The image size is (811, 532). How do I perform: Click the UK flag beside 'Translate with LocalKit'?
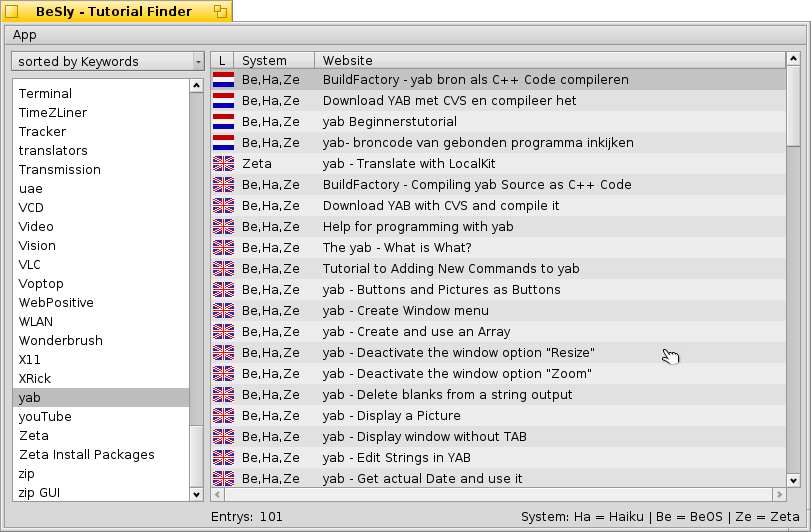coord(223,163)
